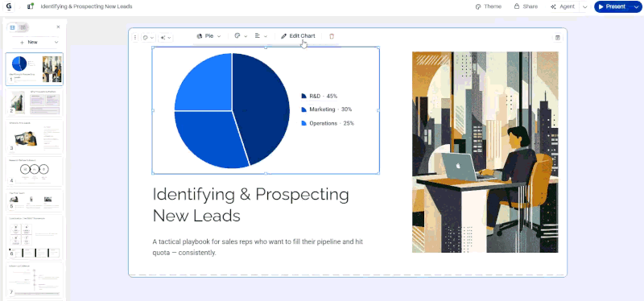The width and height of the screenshot is (644, 301).
Task: Open the Gamma home logo
Action: click(x=9, y=6)
